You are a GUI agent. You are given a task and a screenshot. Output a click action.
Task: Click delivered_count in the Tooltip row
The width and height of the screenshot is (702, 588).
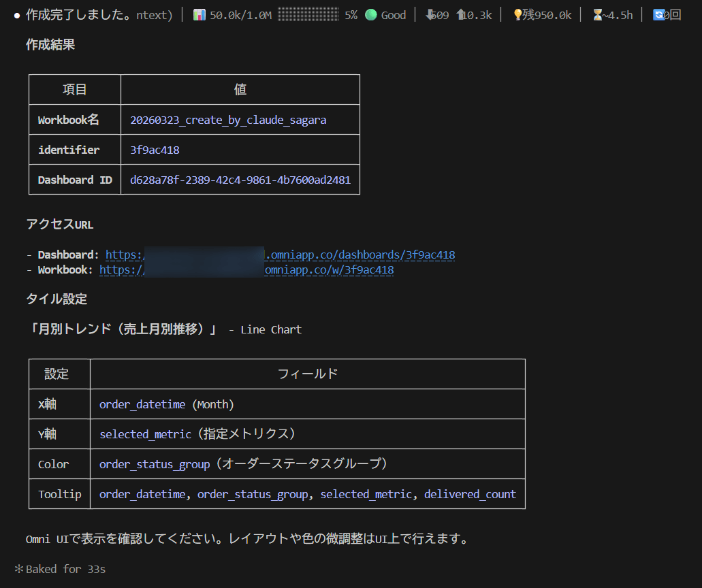pos(470,495)
